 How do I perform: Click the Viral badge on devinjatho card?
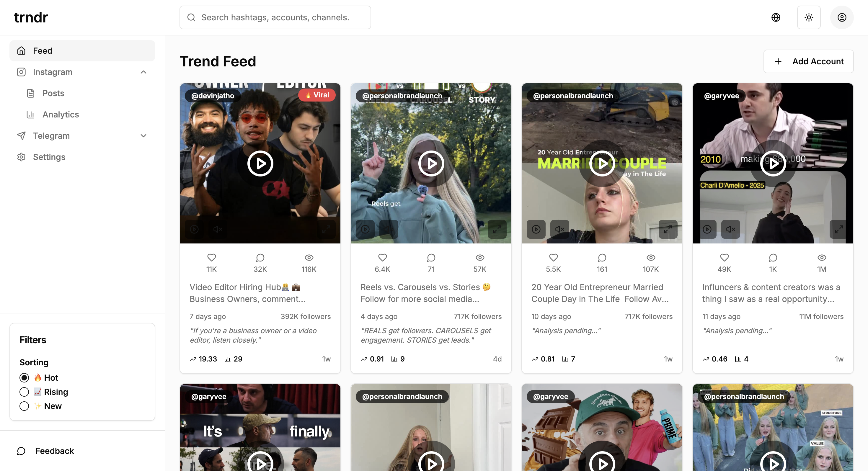click(x=317, y=95)
